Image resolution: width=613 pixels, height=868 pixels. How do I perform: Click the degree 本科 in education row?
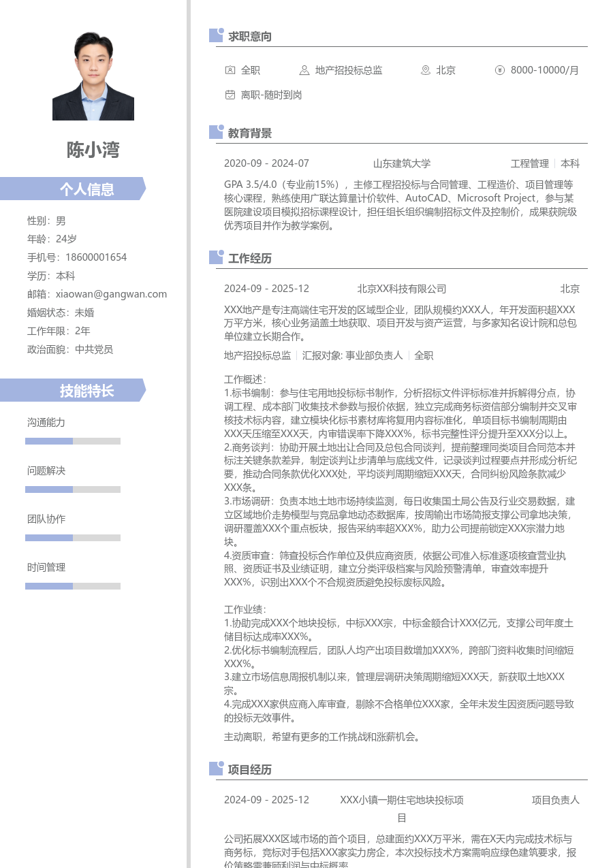tap(570, 163)
